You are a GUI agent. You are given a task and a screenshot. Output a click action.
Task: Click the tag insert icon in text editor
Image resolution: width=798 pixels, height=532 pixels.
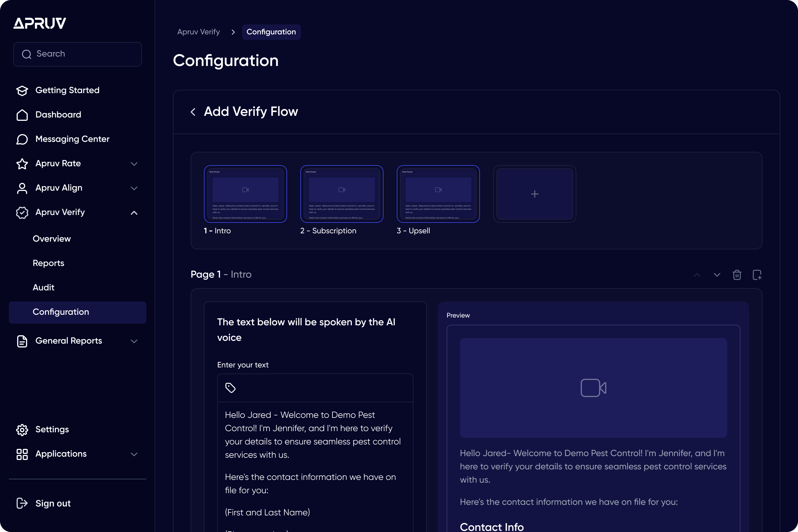coord(230,387)
